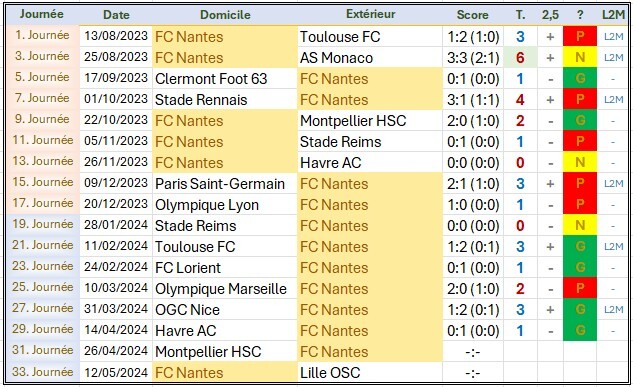Viewport: 633px width, 387px height.
Task: Click the L2M link in the 21. Journée row
Action: (x=614, y=247)
